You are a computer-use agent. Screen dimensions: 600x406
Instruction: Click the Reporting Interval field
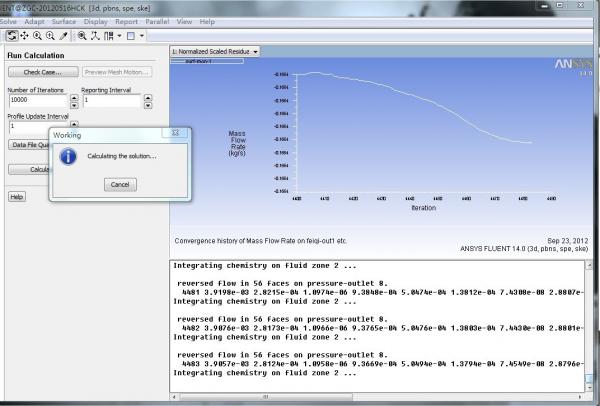(x=112, y=101)
